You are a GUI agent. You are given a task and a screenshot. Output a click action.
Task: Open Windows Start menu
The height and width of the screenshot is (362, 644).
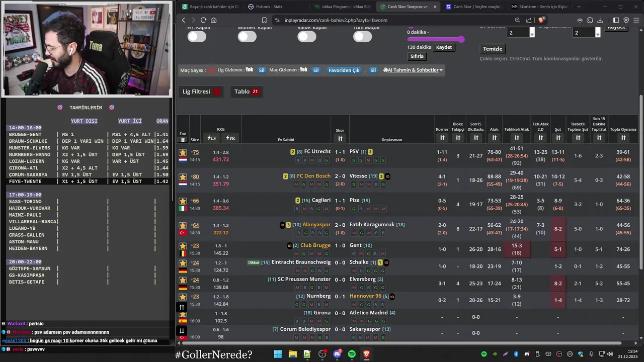(278, 354)
